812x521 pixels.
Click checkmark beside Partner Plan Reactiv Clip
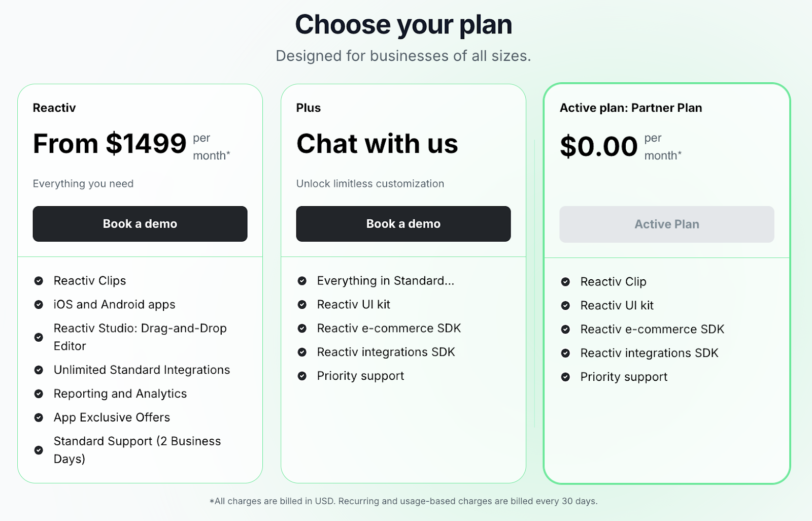(x=565, y=282)
